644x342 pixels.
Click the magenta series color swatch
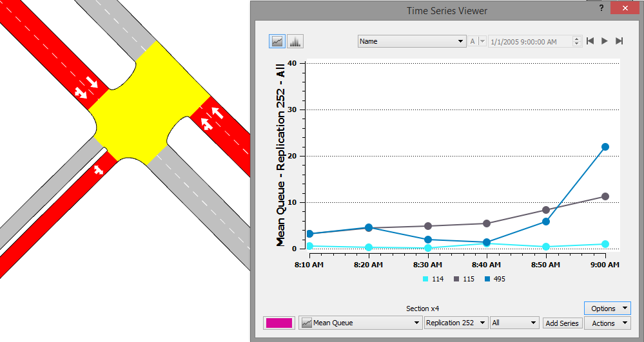pos(279,323)
